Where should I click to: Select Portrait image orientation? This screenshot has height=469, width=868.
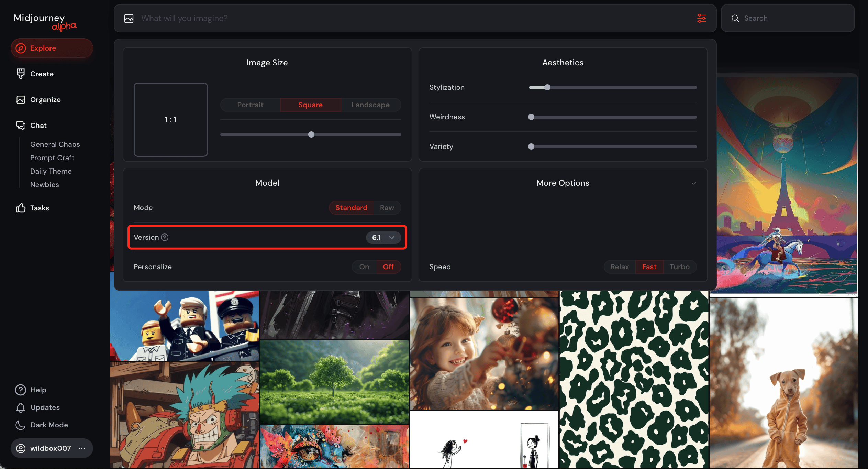coord(250,105)
